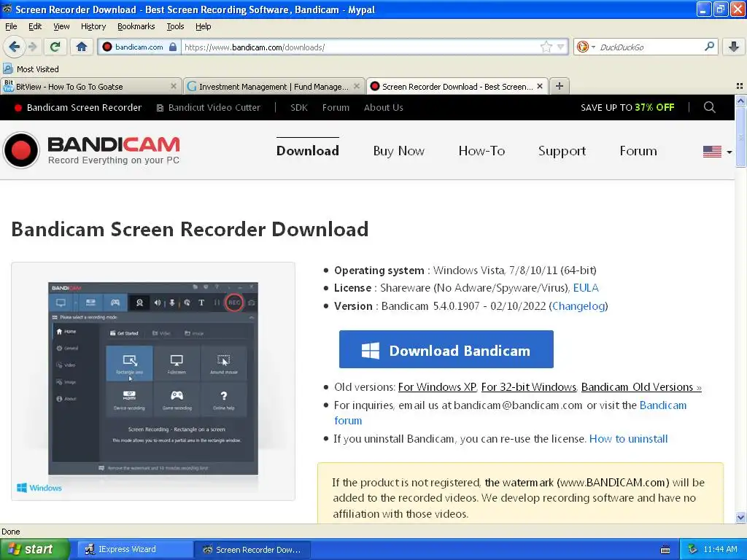The width and height of the screenshot is (747, 560).
Task: Open Forum link in black top bar
Action: point(336,108)
